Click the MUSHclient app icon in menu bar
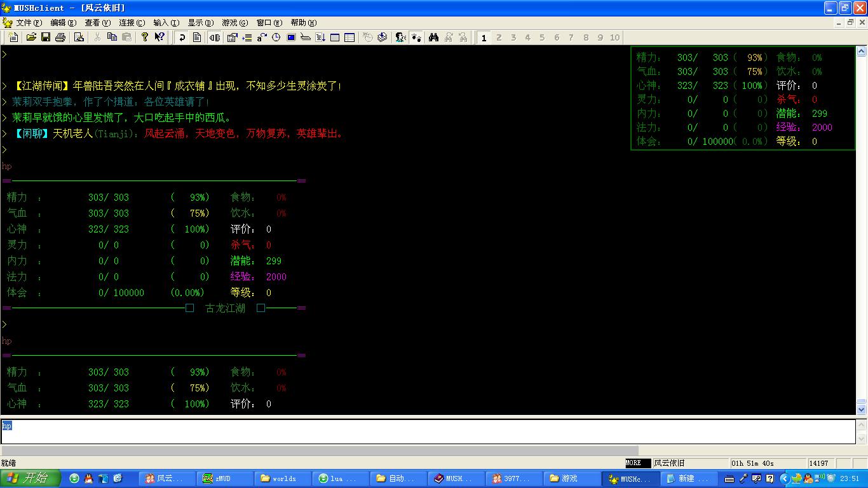Screen dimensions: 868x488 7,23
